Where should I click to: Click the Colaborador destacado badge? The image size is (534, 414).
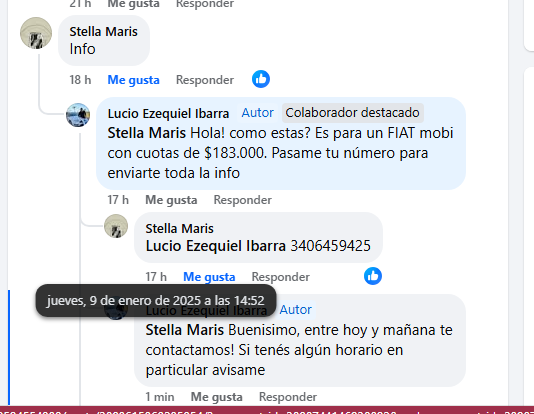click(x=352, y=113)
